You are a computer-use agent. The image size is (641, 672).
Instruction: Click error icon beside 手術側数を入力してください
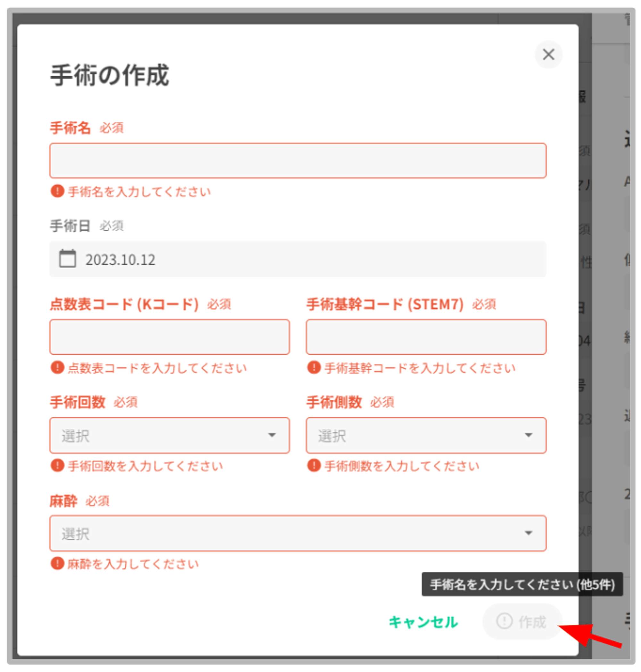click(x=314, y=465)
